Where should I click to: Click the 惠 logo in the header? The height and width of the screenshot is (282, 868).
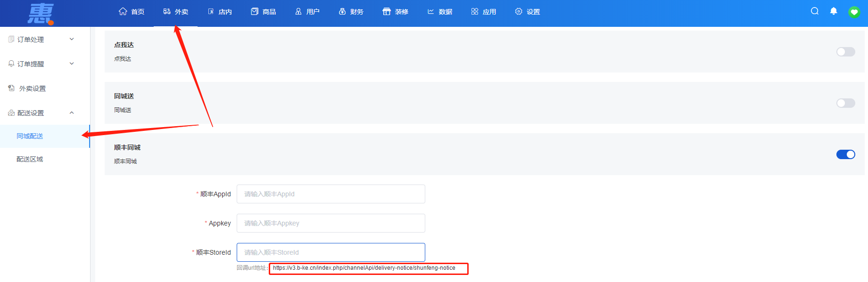pyautogui.click(x=41, y=14)
